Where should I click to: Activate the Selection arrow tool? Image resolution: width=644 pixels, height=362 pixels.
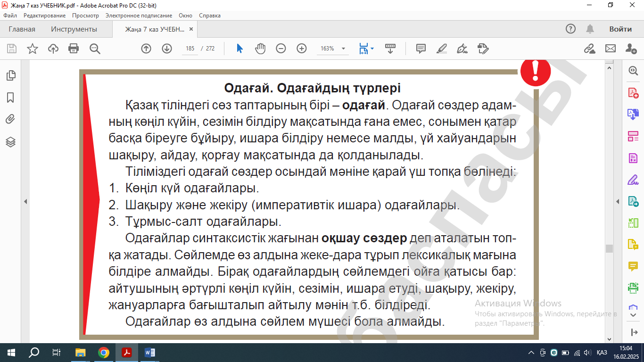point(239,49)
